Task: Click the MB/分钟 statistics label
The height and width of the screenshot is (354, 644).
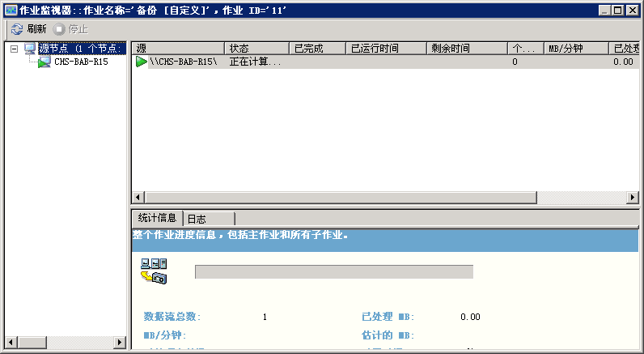Action: 165,335
